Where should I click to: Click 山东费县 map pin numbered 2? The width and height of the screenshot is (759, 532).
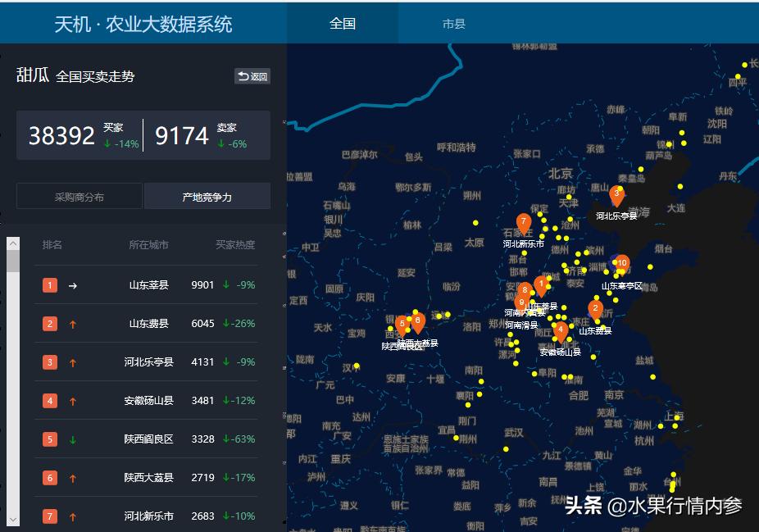coord(595,309)
